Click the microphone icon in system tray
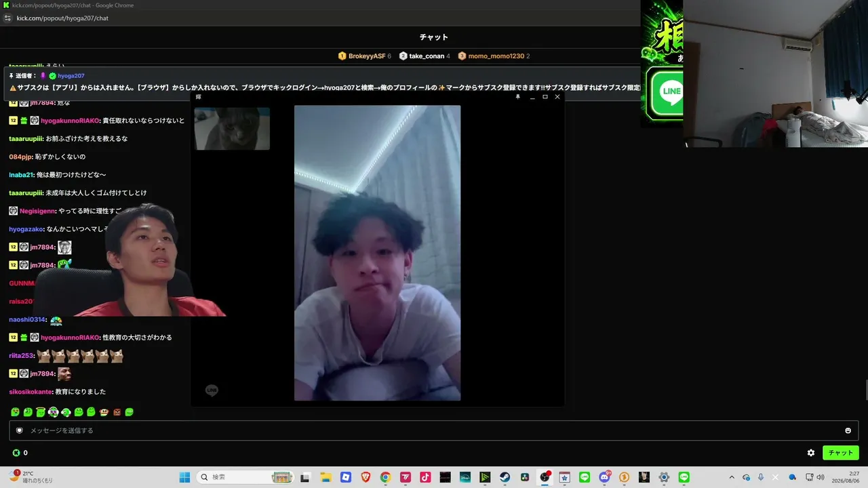Image resolution: width=868 pixels, height=488 pixels. tap(761, 477)
